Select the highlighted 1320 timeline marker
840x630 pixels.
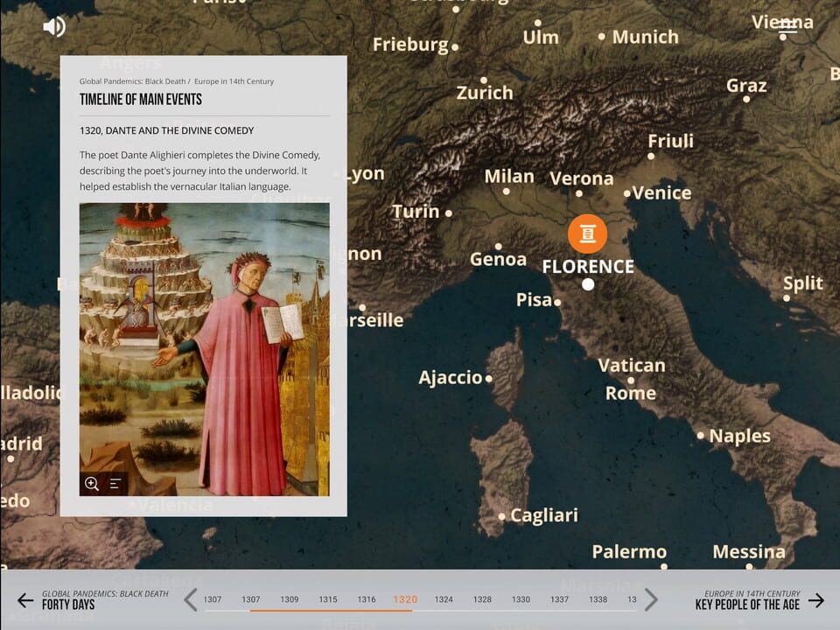404,599
